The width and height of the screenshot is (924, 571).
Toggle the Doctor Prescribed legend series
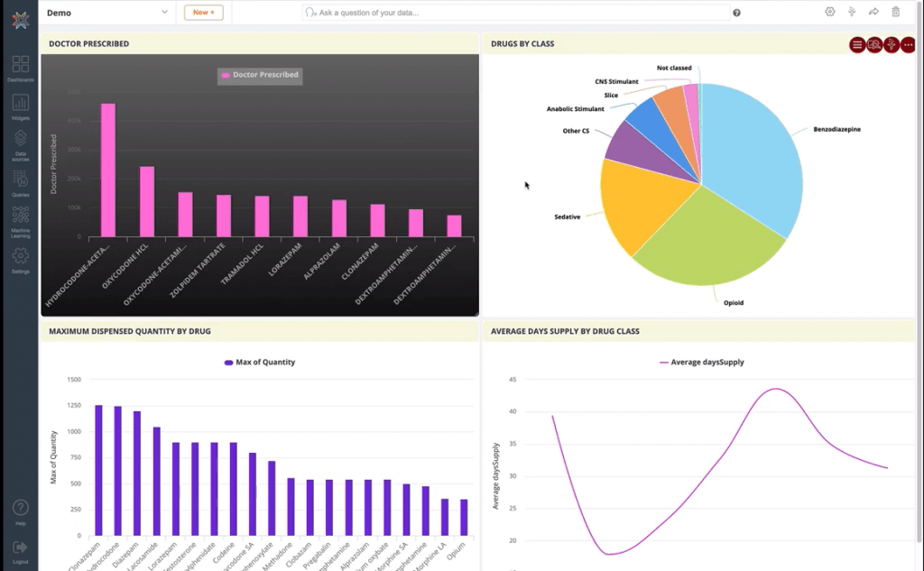[x=260, y=75]
